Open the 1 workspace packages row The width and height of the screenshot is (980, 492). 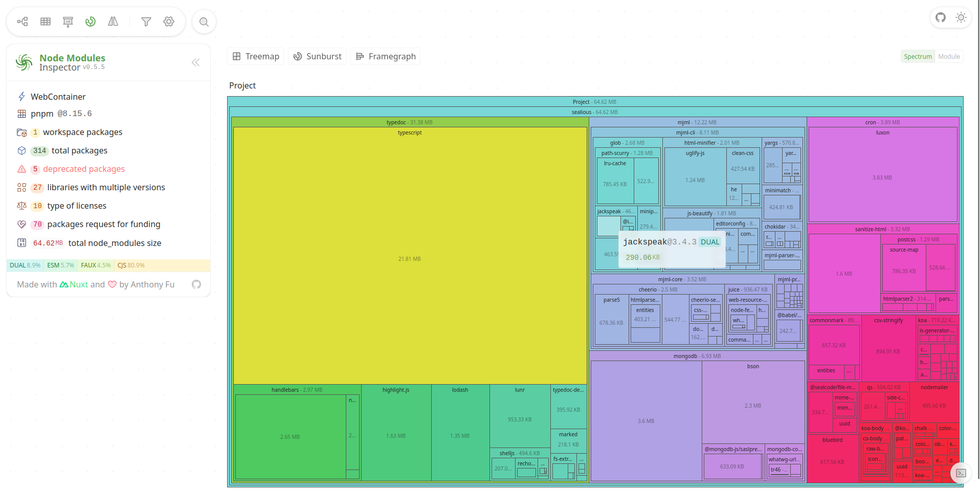[x=108, y=132]
